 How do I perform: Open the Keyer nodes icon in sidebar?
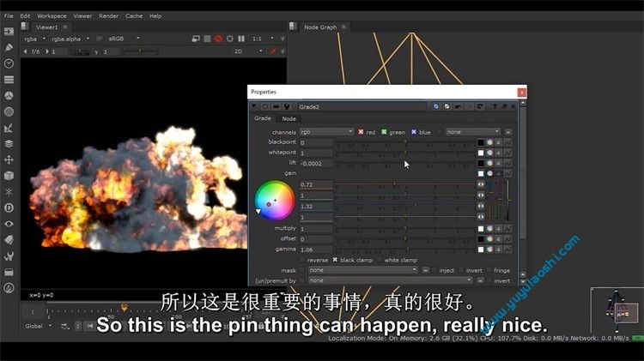pos(9,111)
